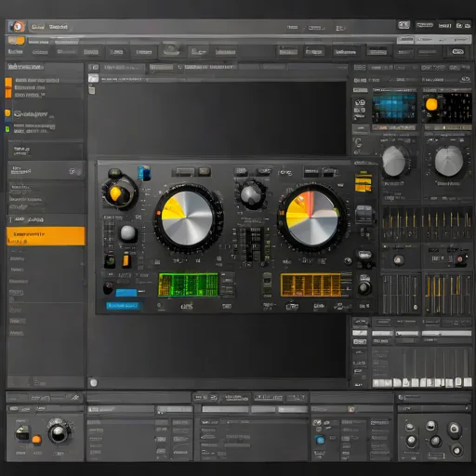Click the small blue bar above the blue button
476x476 pixels.
126,293
